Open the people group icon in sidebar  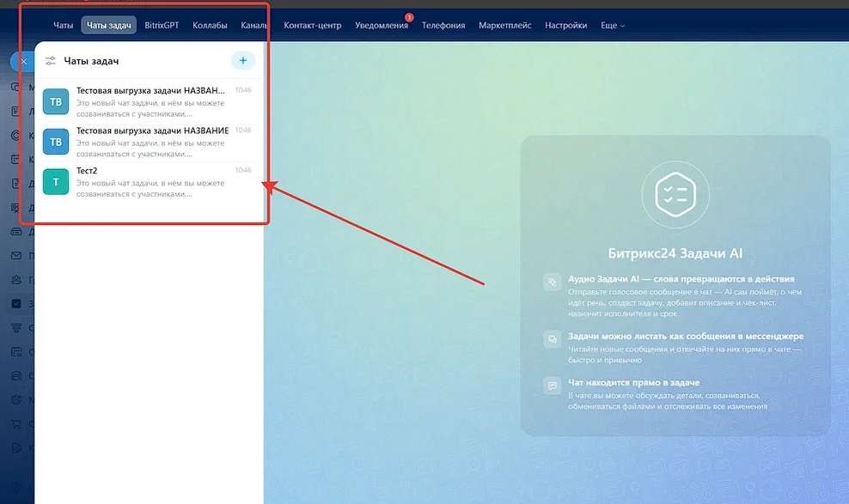coord(15,280)
